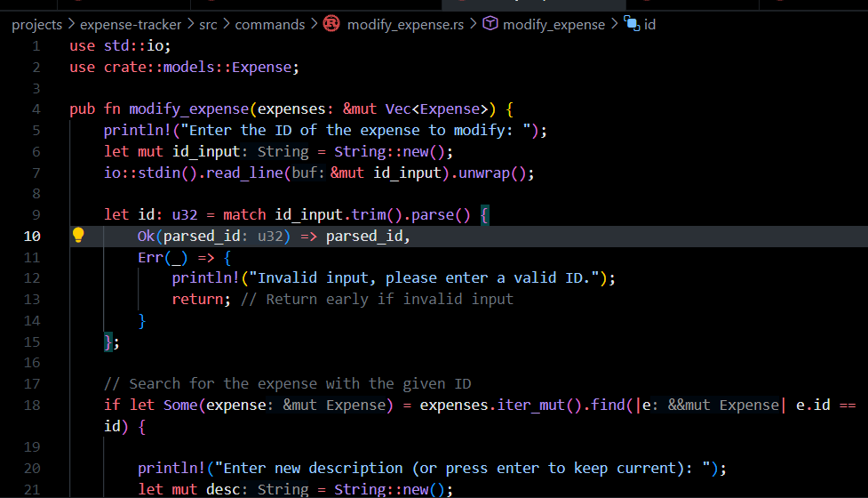The image size is (868, 498).
Task: Click the id_input variable declaration on line 6
Action: coord(206,152)
